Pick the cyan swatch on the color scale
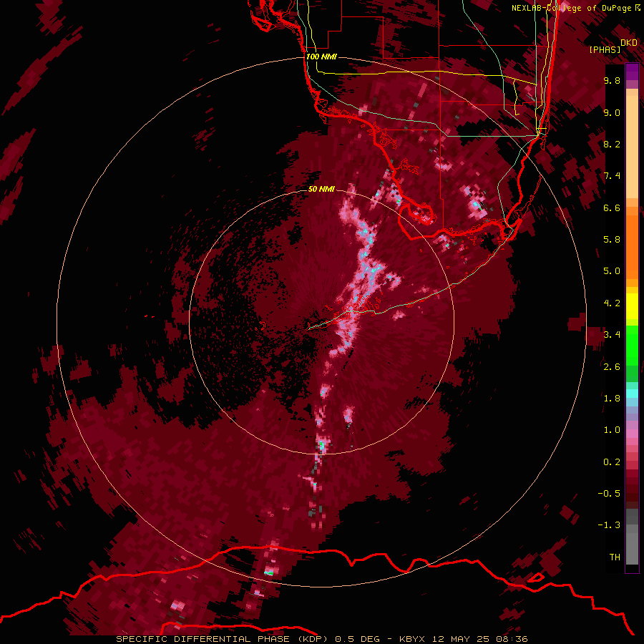 [632, 394]
